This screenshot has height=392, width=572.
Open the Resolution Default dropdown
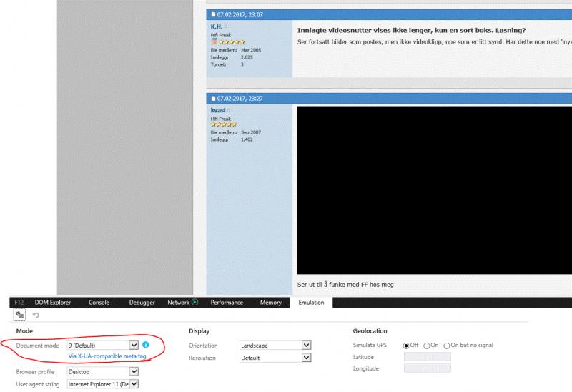(275, 358)
